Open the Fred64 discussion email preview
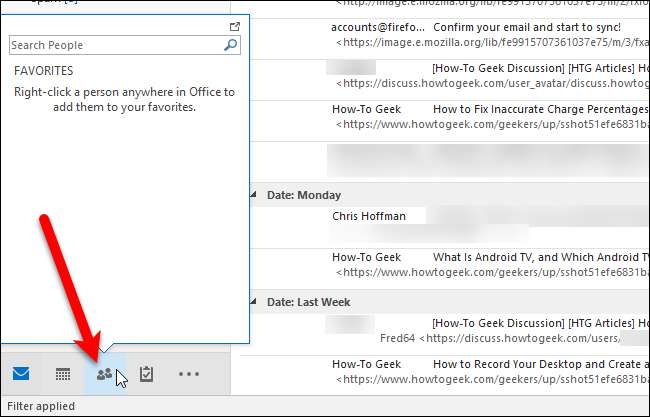This screenshot has height=417, width=650. pyautogui.click(x=500, y=339)
